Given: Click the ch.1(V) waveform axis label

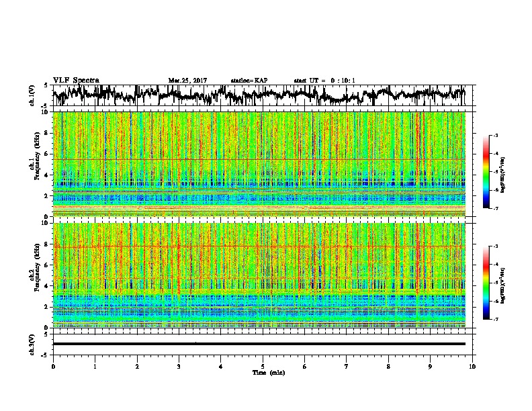Looking at the screenshot, I should coord(32,95).
